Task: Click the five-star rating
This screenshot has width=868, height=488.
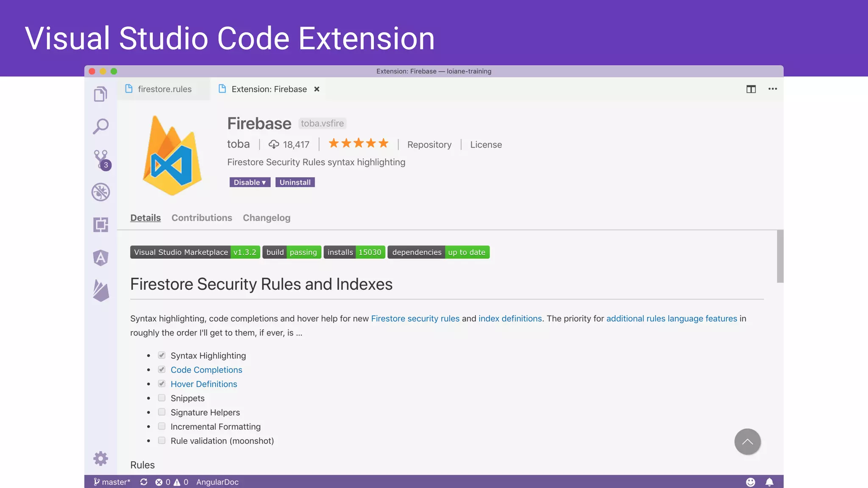Action: click(x=359, y=144)
